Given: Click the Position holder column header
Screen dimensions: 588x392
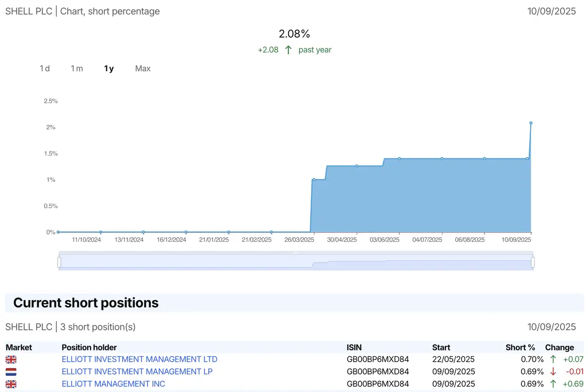Looking at the screenshot, I should (89, 347).
